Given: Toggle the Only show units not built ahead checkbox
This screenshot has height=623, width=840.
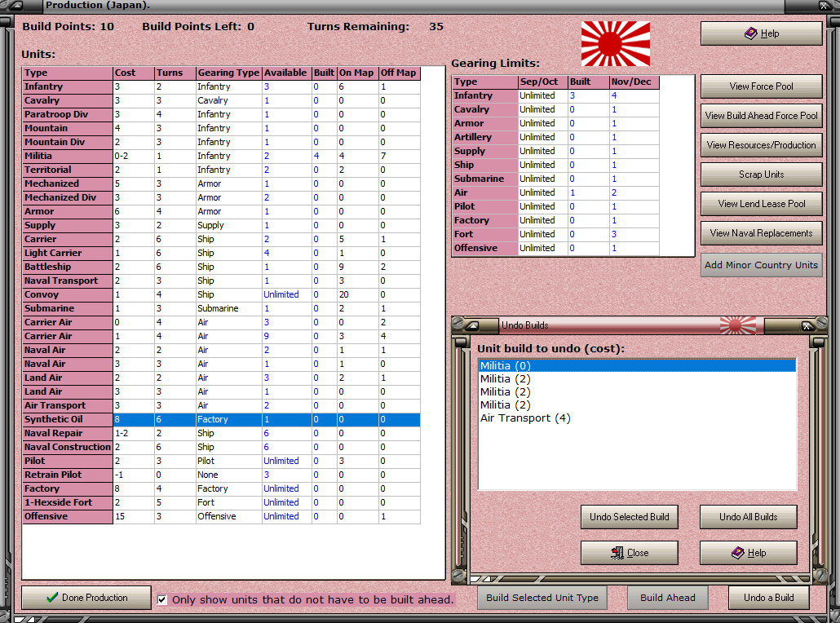Looking at the screenshot, I should point(161,599).
